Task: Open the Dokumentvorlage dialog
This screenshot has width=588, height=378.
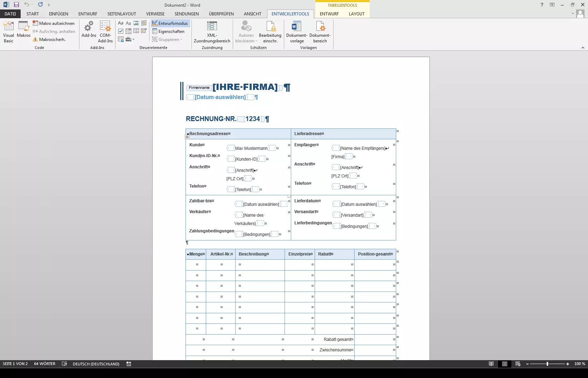Action: point(296,31)
